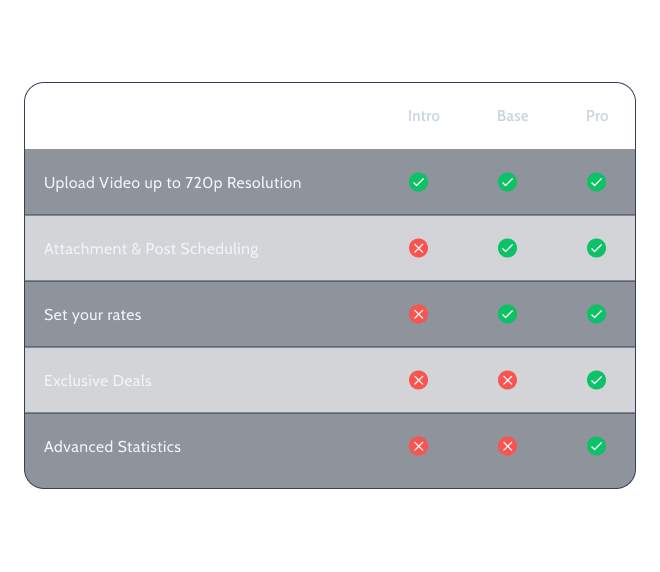Viewport: 660px width, 572px height.
Task: Click Pro green check for Exclusive Deals
Action: [596, 380]
